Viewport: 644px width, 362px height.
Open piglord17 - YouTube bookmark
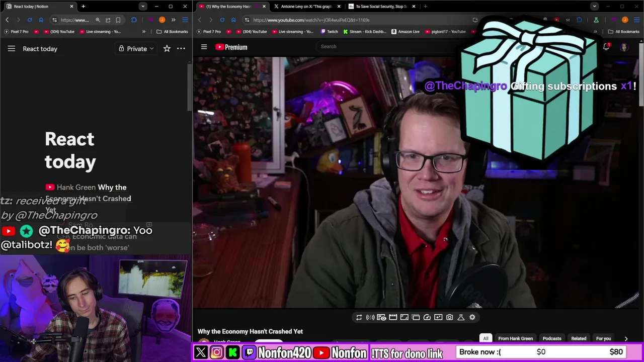click(x=445, y=32)
